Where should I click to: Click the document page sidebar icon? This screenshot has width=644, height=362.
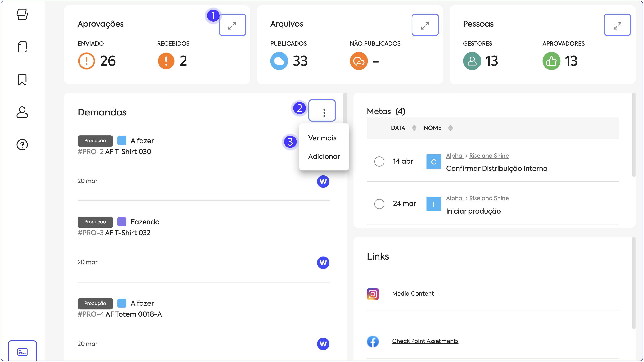pos(22,47)
